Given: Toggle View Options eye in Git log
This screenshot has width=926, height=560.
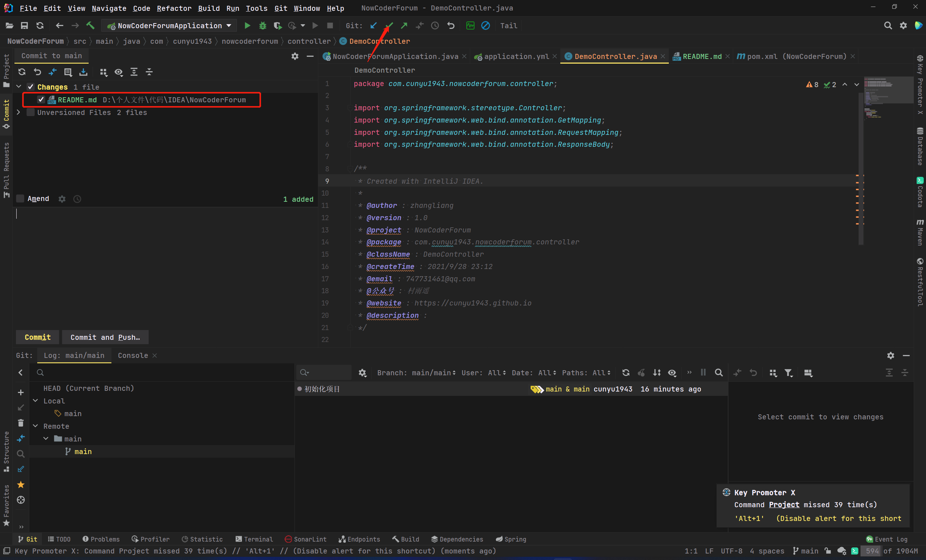Looking at the screenshot, I should tap(672, 373).
